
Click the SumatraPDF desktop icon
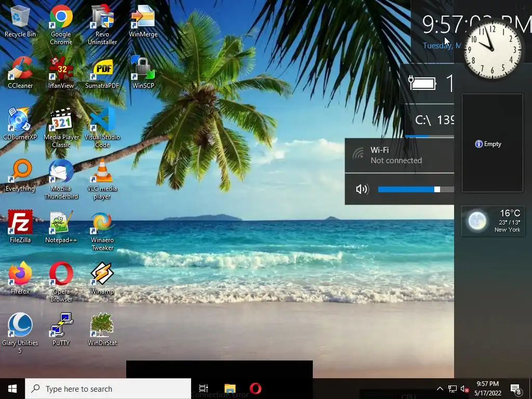pos(102,73)
